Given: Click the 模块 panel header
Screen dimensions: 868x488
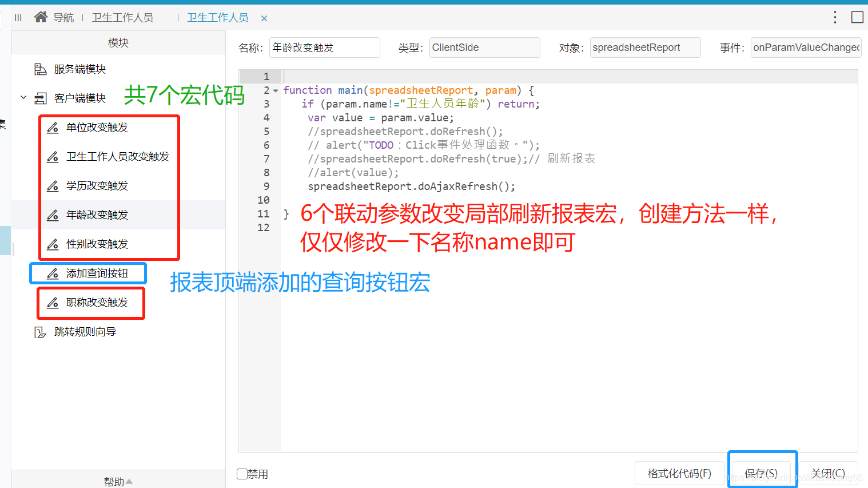Looking at the screenshot, I should point(118,43).
